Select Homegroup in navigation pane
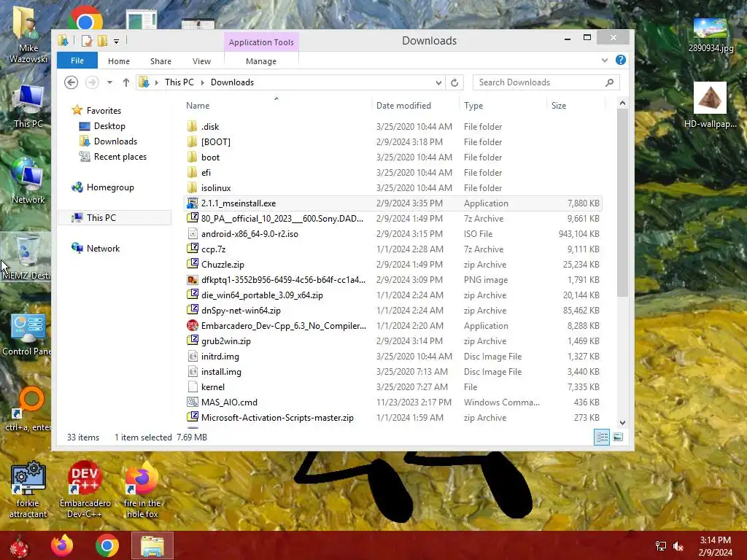 pyautogui.click(x=110, y=187)
